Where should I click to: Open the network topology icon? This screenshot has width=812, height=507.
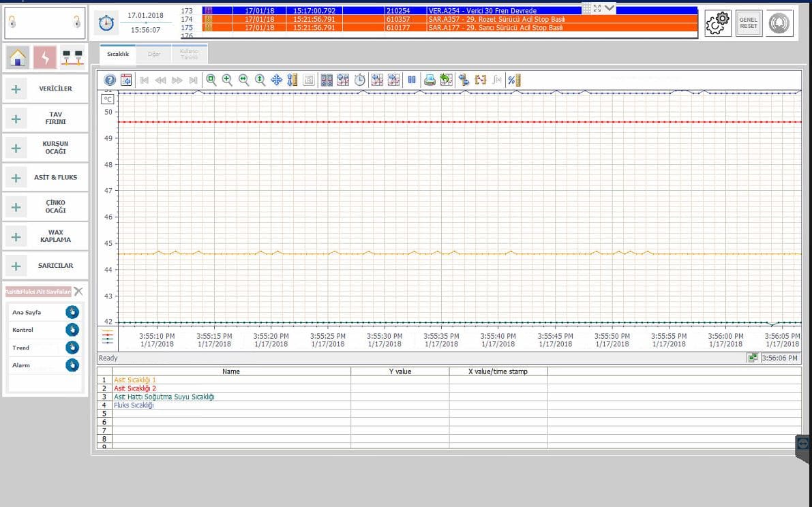(72, 58)
